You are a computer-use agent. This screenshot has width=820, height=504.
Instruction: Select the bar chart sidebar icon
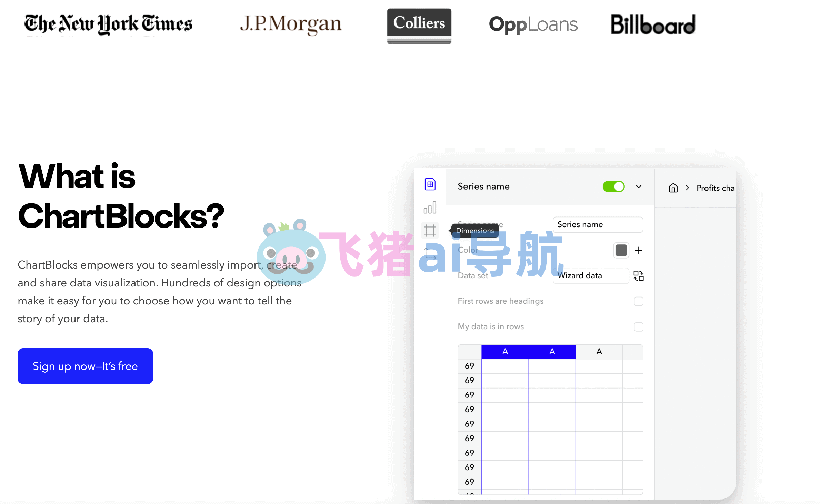[x=430, y=208]
